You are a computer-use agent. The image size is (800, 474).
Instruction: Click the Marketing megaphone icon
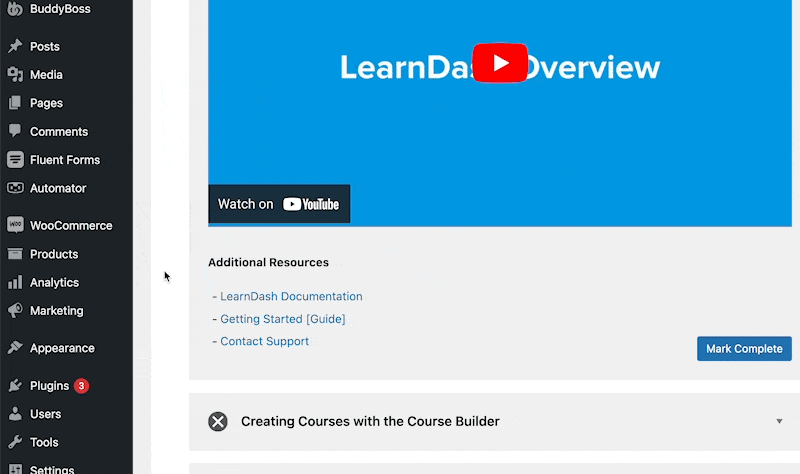(x=15, y=311)
